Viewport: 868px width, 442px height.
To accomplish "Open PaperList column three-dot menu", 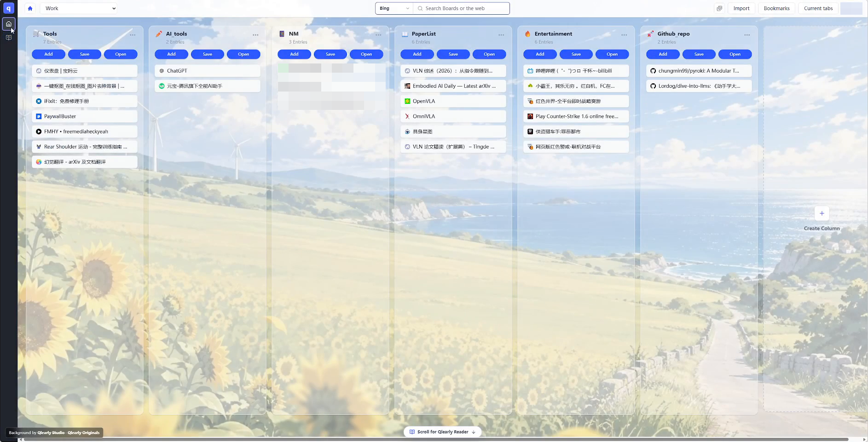I will tap(501, 35).
